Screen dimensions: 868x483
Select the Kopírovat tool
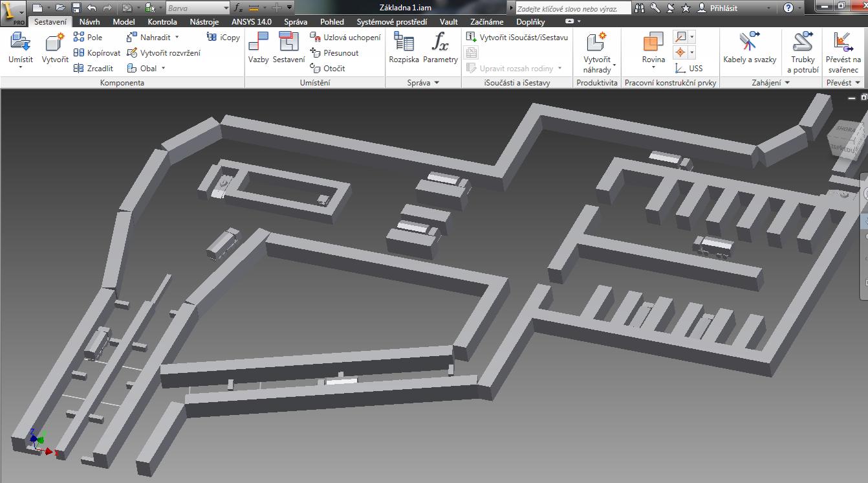tap(97, 53)
